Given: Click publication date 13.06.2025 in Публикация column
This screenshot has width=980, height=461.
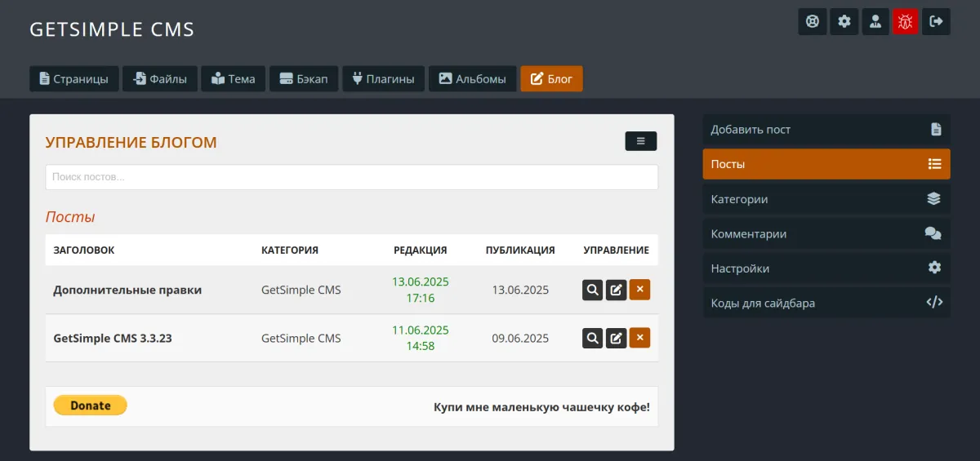Looking at the screenshot, I should click(x=520, y=290).
